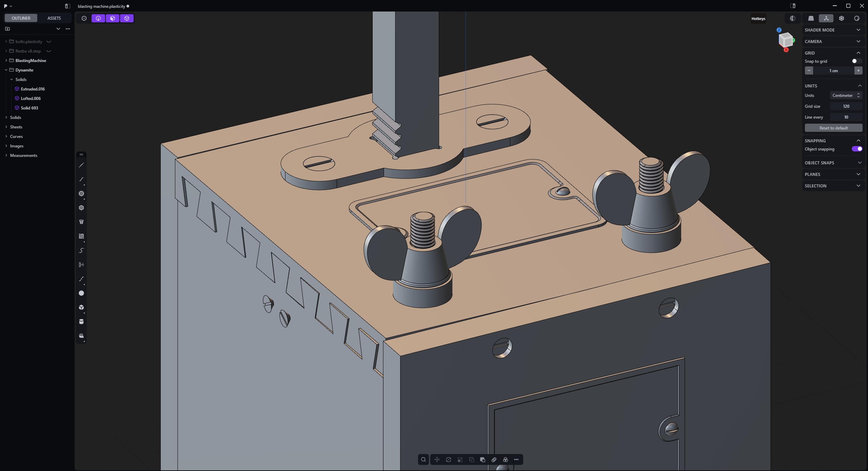Switch to the OUTLINER tab
This screenshot has height=471, width=868.
21,18
